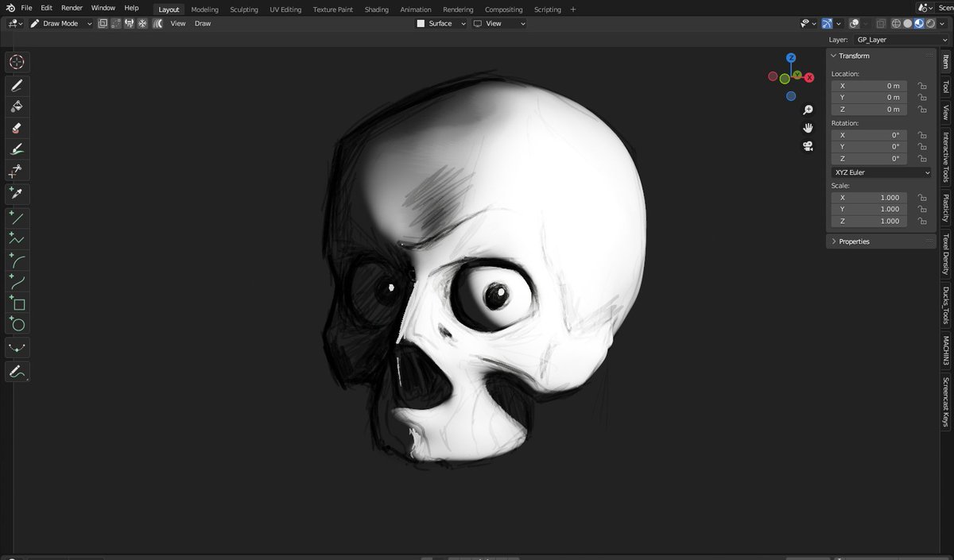Screen dimensions: 954x560
Task: Open the object visibility selectability dropdown
Action: 808,24
